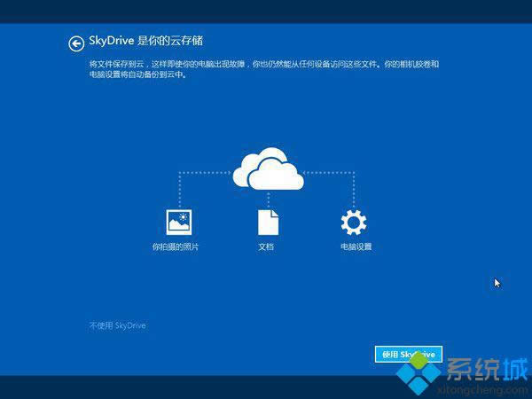This screenshot has width=532, height=399.
Task: Click the description line starting 将文件保存到云
Action: [x=264, y=64]
